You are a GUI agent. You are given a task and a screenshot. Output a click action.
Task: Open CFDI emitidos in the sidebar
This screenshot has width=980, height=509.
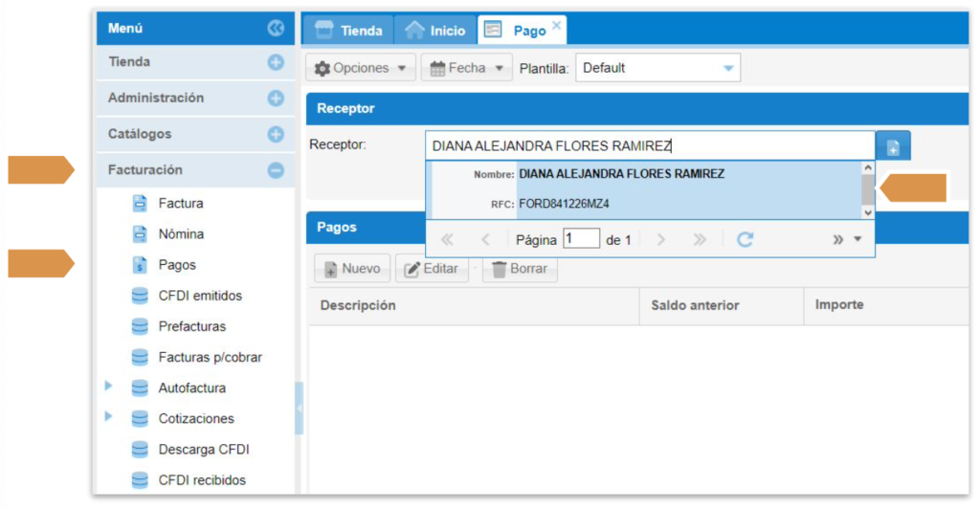(x=200, y=296)
